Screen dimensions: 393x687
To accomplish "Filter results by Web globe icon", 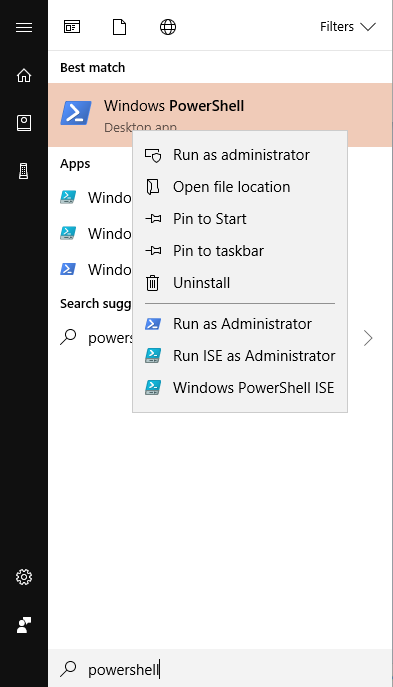I will tap(168, 27).
